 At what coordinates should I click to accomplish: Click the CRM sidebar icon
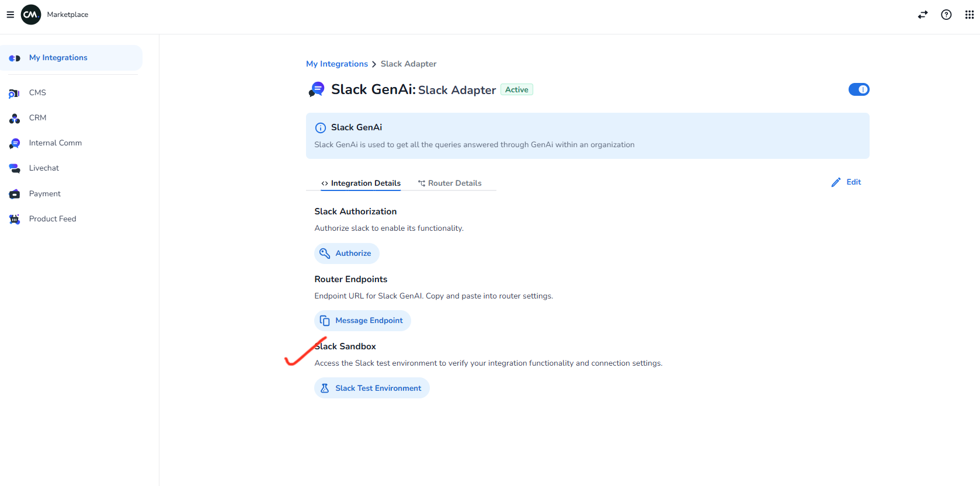(15, 118)
